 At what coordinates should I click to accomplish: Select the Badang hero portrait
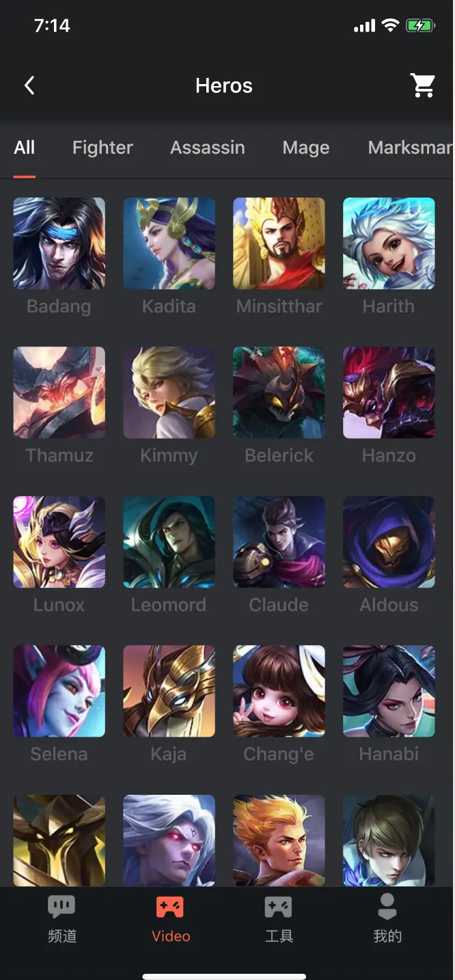pos(59,243)
